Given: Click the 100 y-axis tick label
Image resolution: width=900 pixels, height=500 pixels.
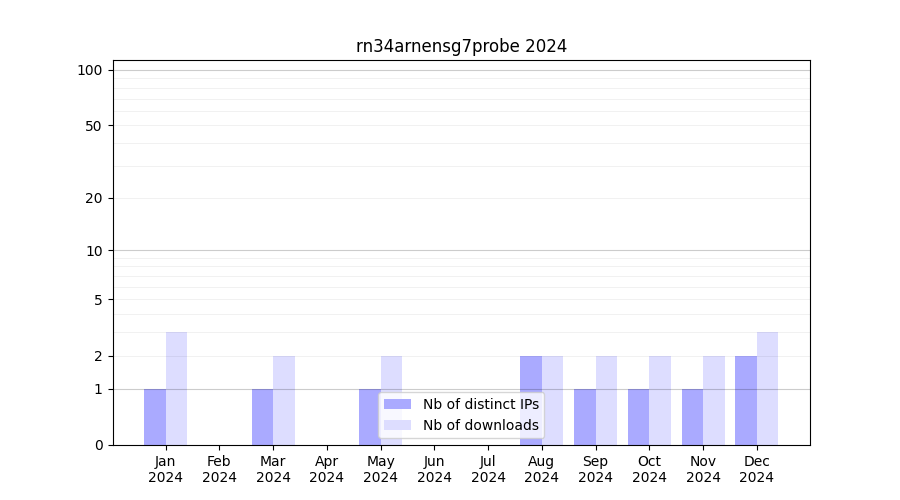Looking at the screenshot, I should tap(90, 70).
